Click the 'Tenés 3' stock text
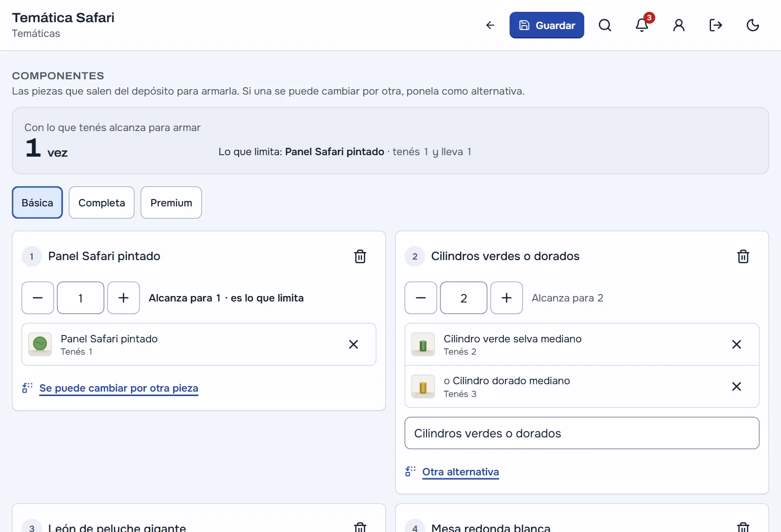Screen dimensions: 781x532 point(460,394)
